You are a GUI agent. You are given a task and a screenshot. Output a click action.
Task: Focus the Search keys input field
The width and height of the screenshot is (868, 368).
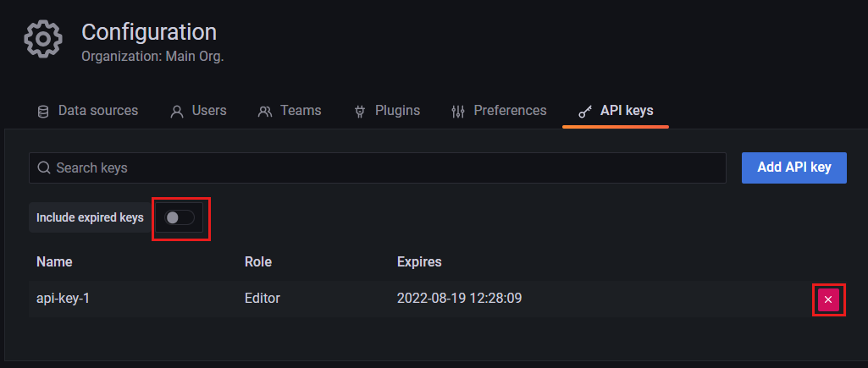point(381,168)
